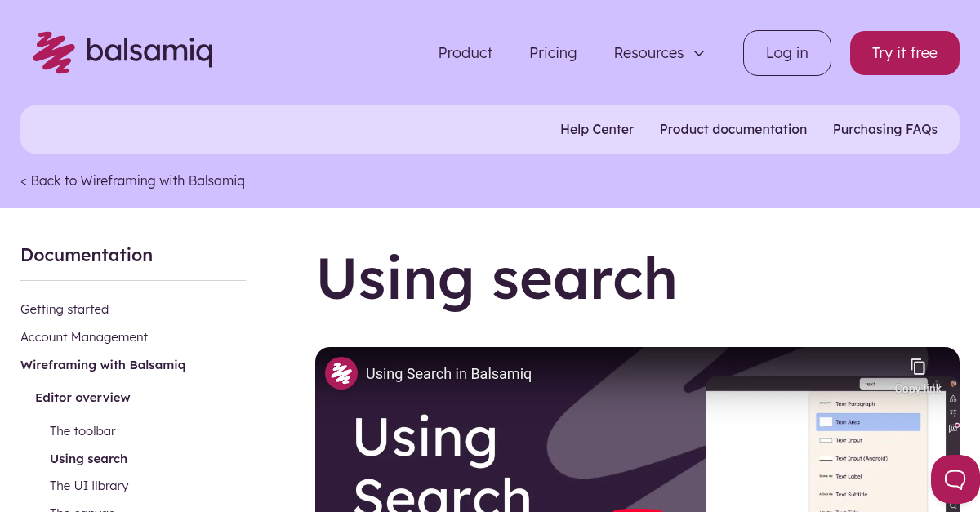Open the Pricing page

(x=553, y=52)
